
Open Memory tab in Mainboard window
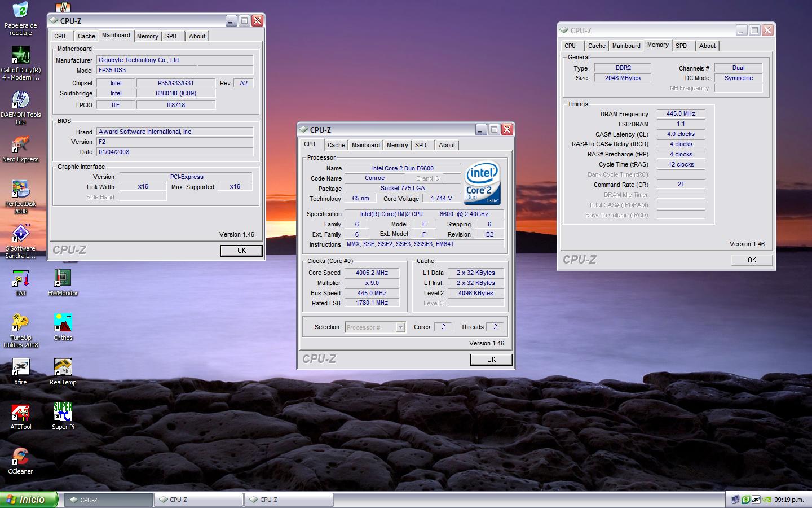click(147, 36)
